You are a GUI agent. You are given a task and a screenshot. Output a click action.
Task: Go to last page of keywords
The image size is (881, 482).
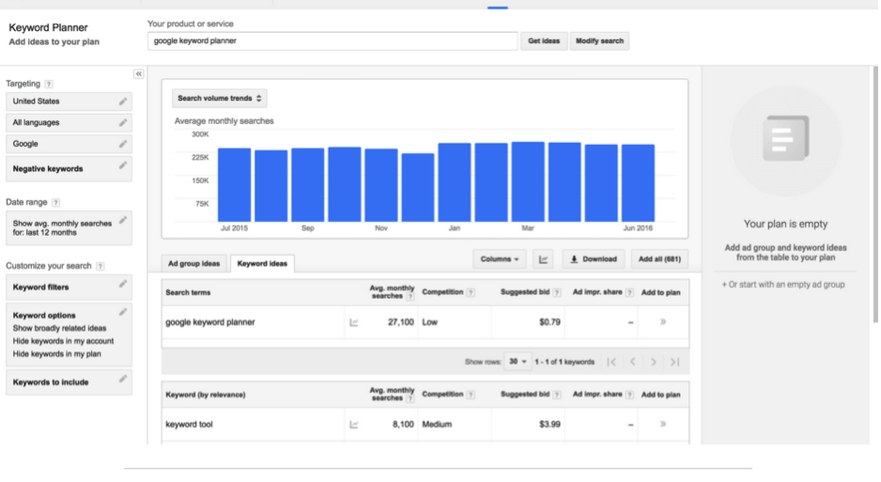click(x=675, y=362)
